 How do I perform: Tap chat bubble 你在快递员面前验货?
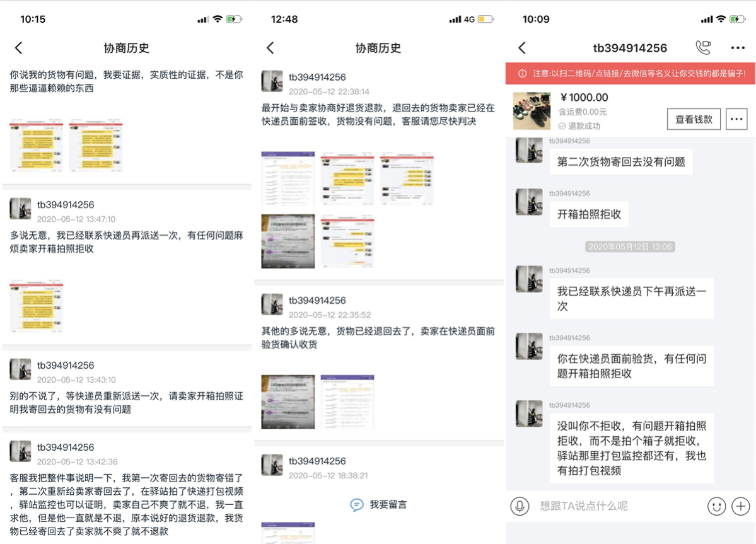632,366
